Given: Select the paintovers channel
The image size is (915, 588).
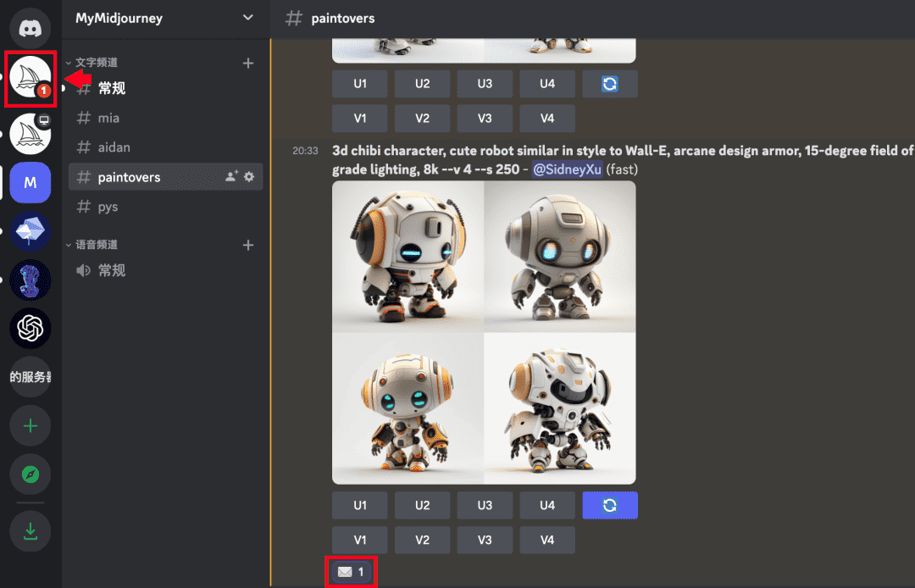Looking at the screenshot, I should click(x=166, y=177).
